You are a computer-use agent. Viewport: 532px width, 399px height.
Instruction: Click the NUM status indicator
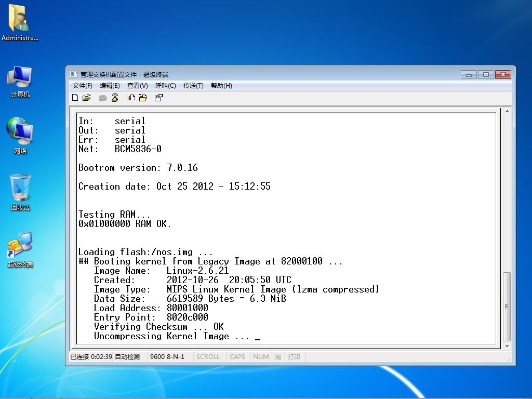coord(261,356)
